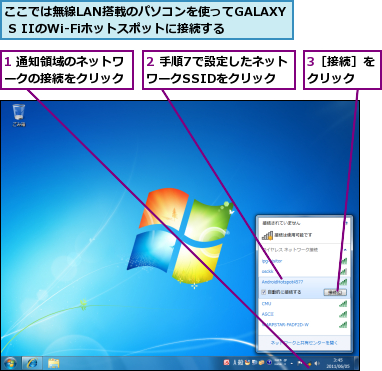This screenshot has width=382, height=371.
Task: Click the Action Center flag tray icon
Action: [300, 363]
